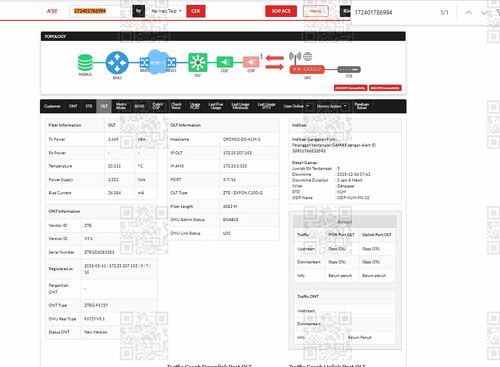Open the No Inet/Telp dropdown

[x=166, y=11]
